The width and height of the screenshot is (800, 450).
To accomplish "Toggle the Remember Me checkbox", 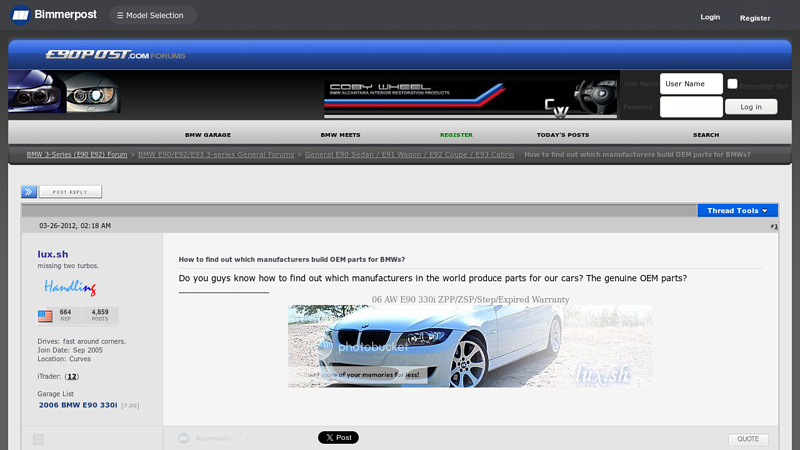I will (732, 84).
